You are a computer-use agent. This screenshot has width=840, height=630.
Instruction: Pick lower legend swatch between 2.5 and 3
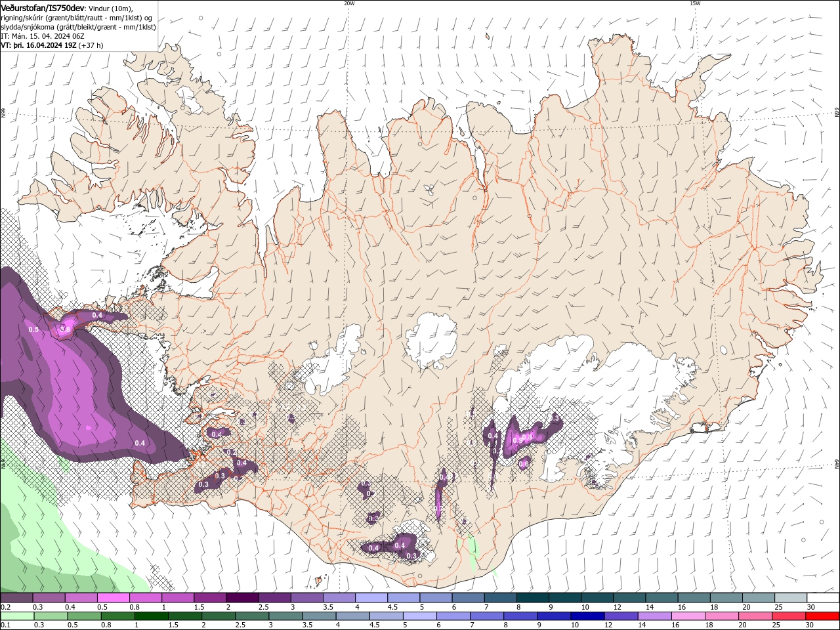click(x=252, y=616)
